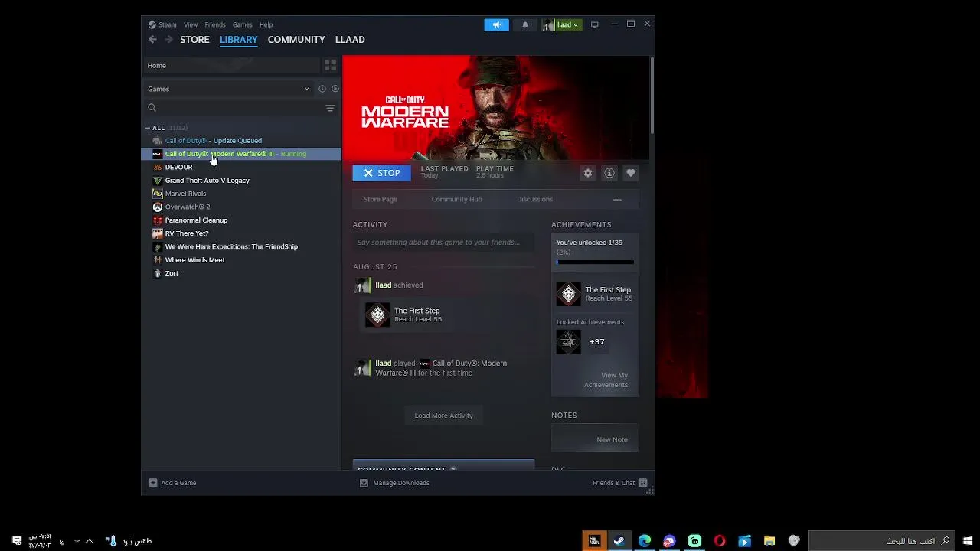
Task: Click the 'Say something about this game' box
Action: coord(444,243)
